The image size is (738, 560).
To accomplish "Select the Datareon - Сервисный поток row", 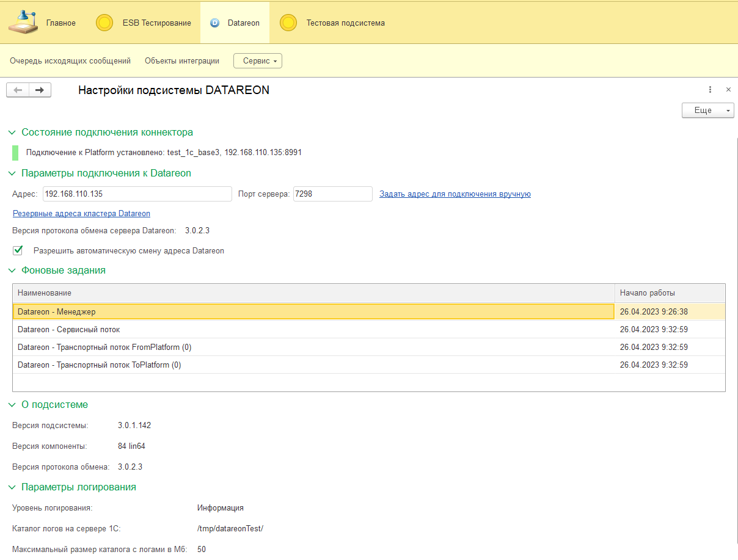I will 313,330.
